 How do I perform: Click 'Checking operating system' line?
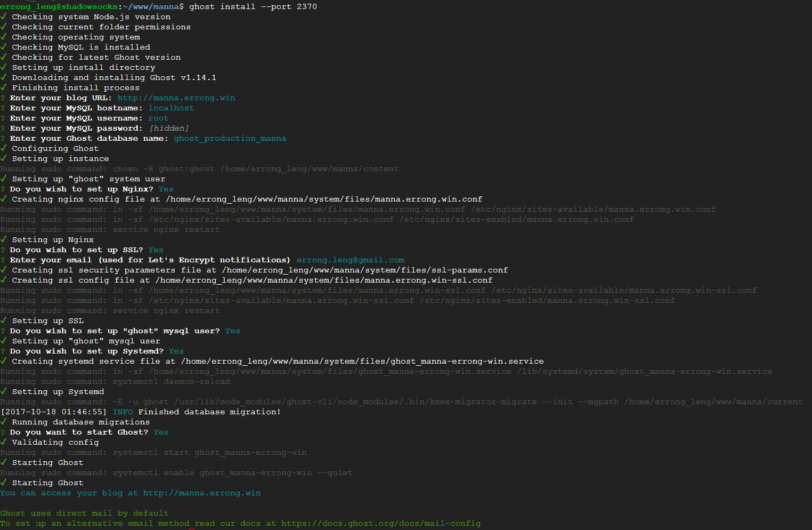[70, 37]
